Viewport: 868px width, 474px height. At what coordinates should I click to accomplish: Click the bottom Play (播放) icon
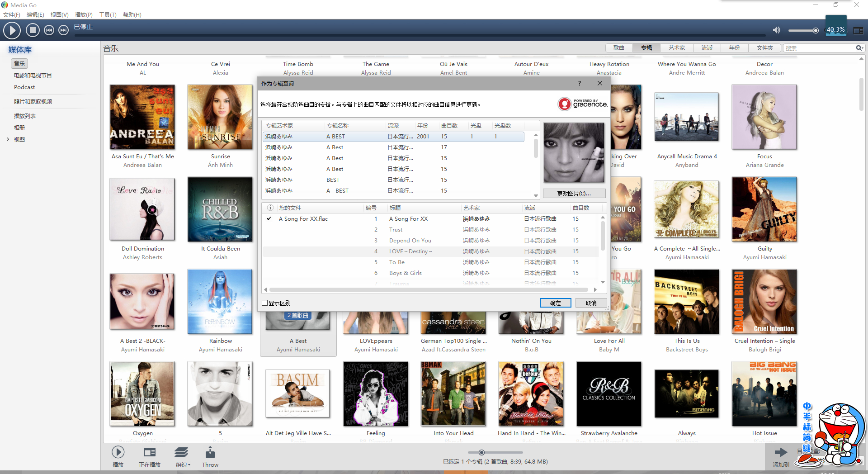118,452
